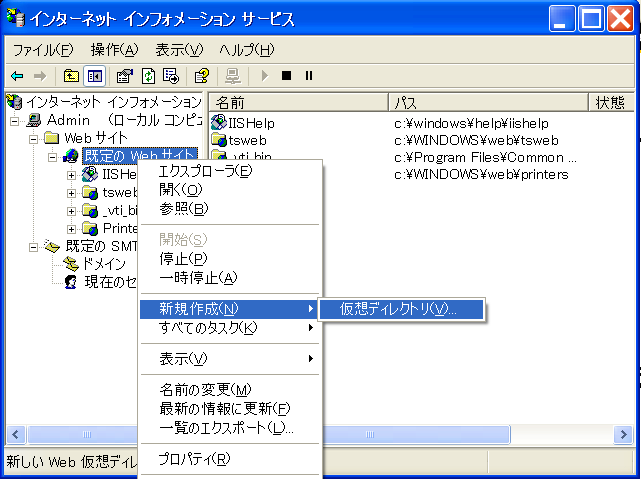Click プロパティ(R) in the context menu
The image size is (641, 479).
(x=194, y=459)
